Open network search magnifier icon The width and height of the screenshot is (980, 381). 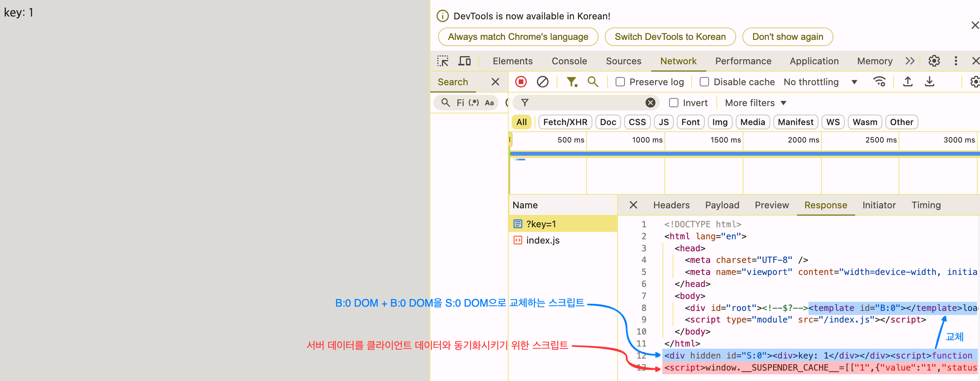(x=593, y=82)
